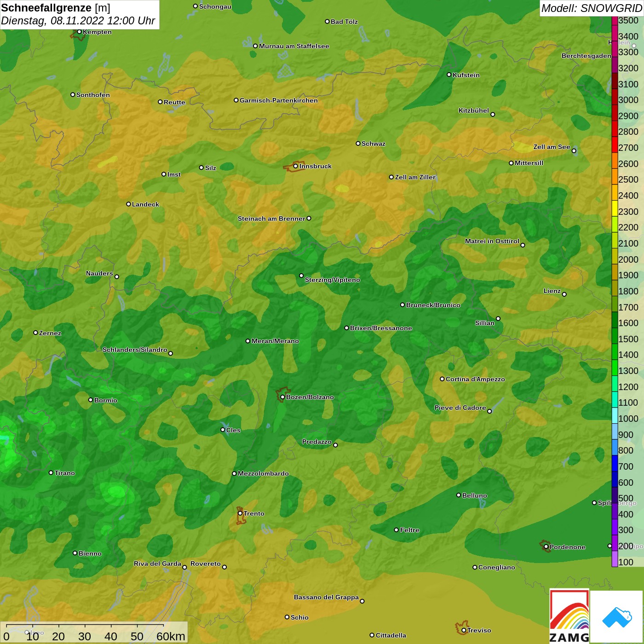The height and width of the screenshot is (644, 644).
Task: Click the Tirano location dot
Action: pos(51,472)
